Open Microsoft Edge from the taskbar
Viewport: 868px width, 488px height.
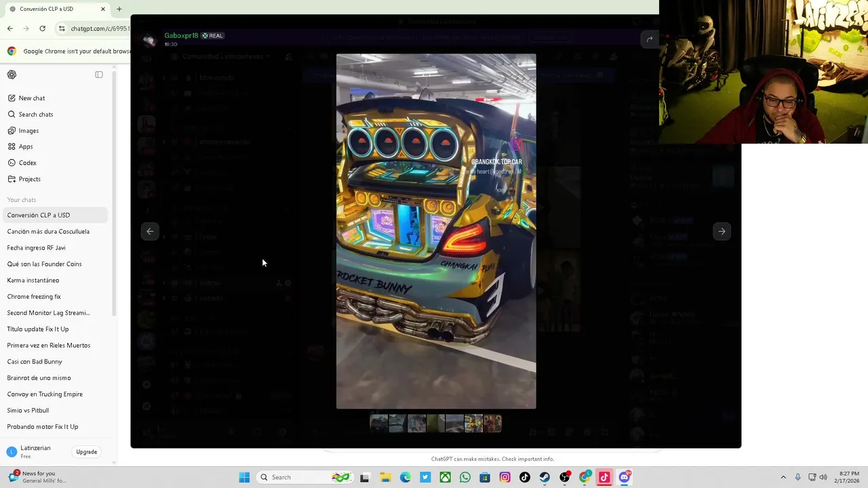coord(405,477)
